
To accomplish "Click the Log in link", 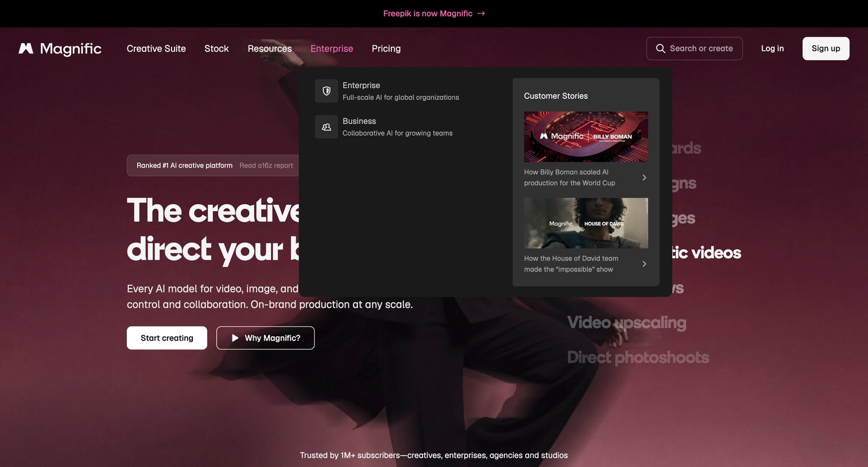I will pos(773,49).
